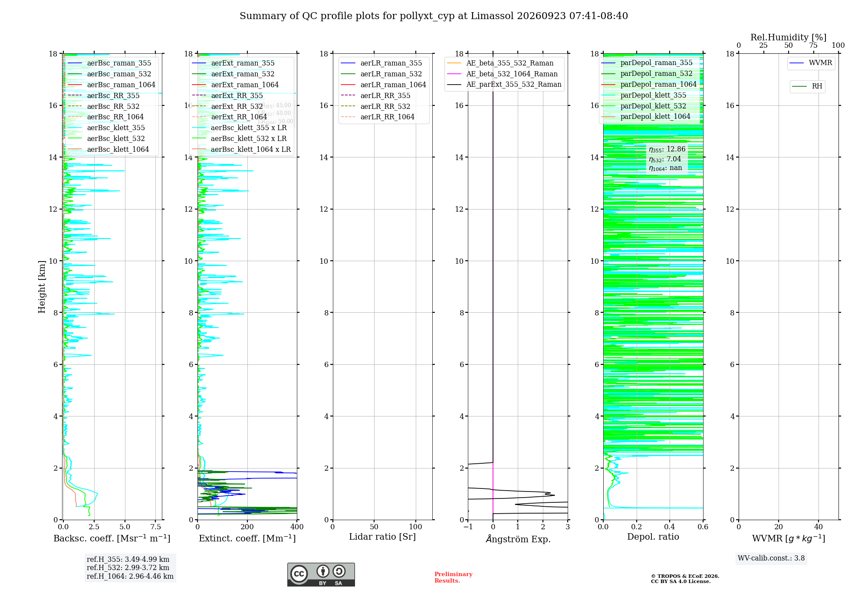Click the Extinct. coeff. axis label

point(247,538)
